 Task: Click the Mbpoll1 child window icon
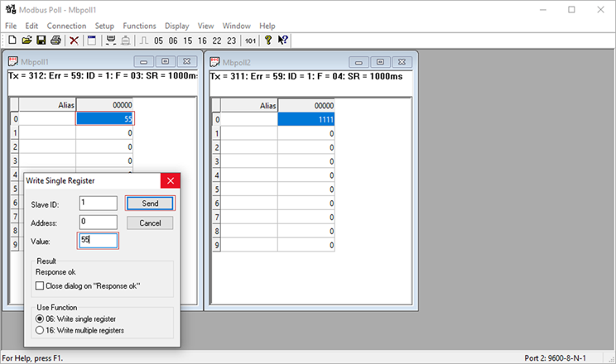(13, 61)
